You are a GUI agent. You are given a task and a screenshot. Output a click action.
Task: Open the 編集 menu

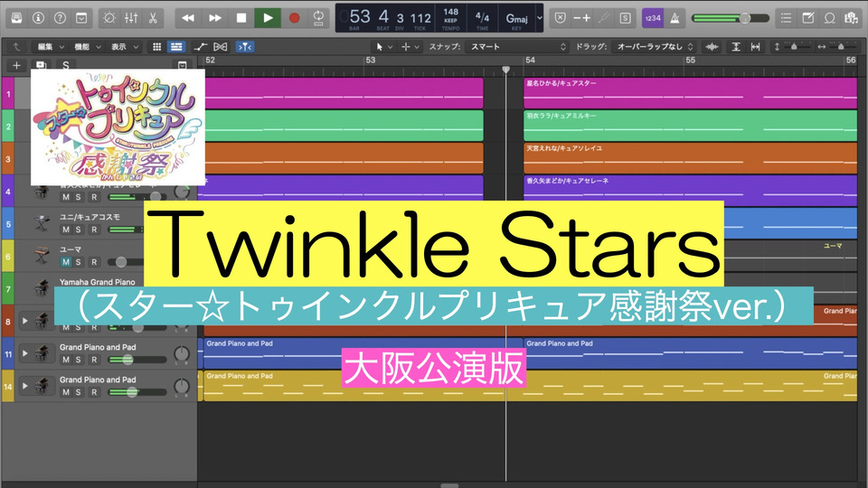click(51, 47)
